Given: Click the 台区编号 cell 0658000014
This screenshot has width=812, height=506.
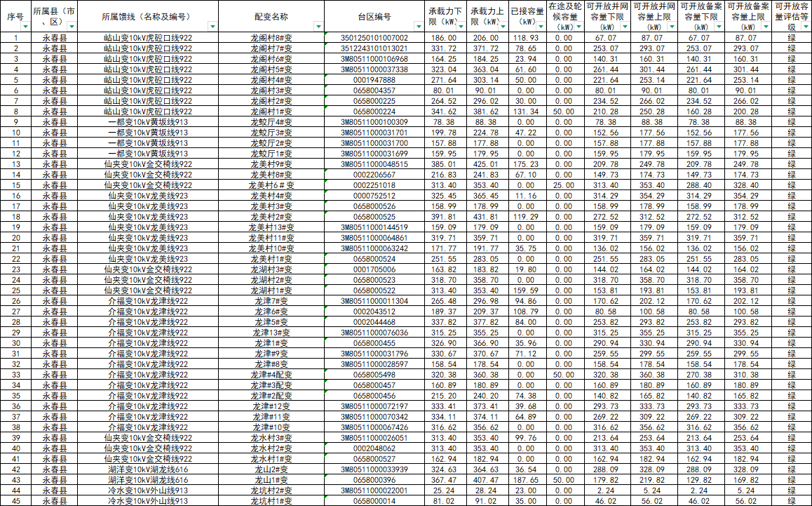Looking at the screenshot, I should pos(374,501).
